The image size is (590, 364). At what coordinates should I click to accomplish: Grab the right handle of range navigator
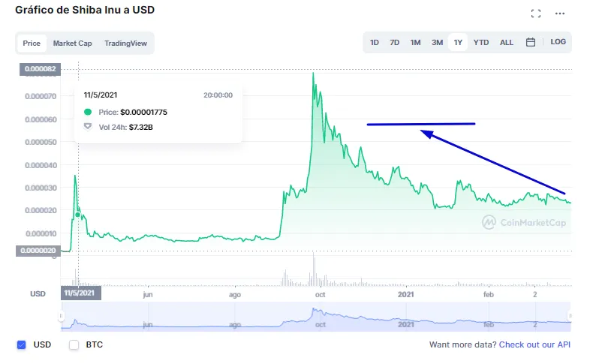[570, 316]
